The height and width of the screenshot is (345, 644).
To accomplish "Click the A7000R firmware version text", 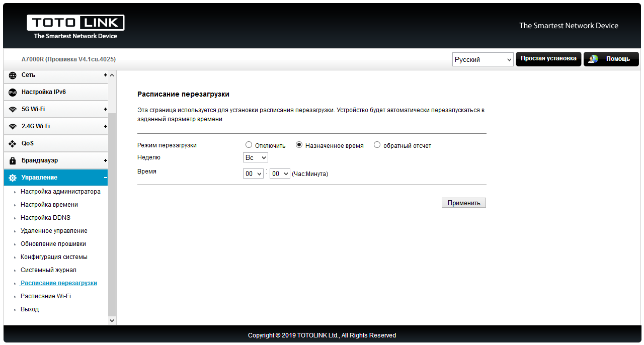I will pos(68,59).
